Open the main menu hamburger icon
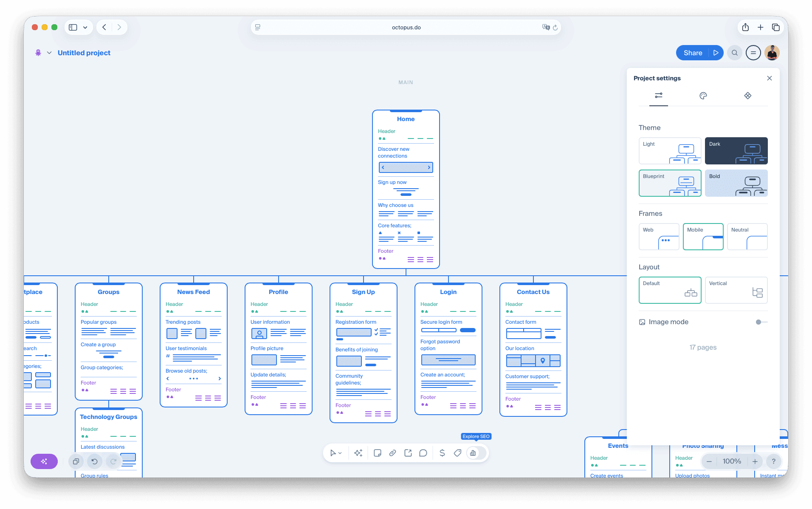This screenshot has width=812, height=509. pos(753,53)
